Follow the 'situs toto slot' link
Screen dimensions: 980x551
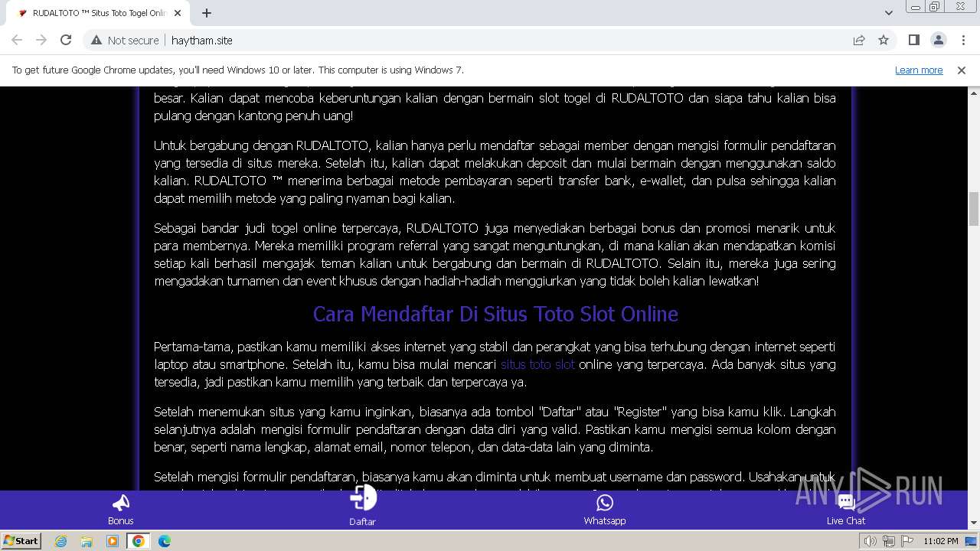coord(537,364)
